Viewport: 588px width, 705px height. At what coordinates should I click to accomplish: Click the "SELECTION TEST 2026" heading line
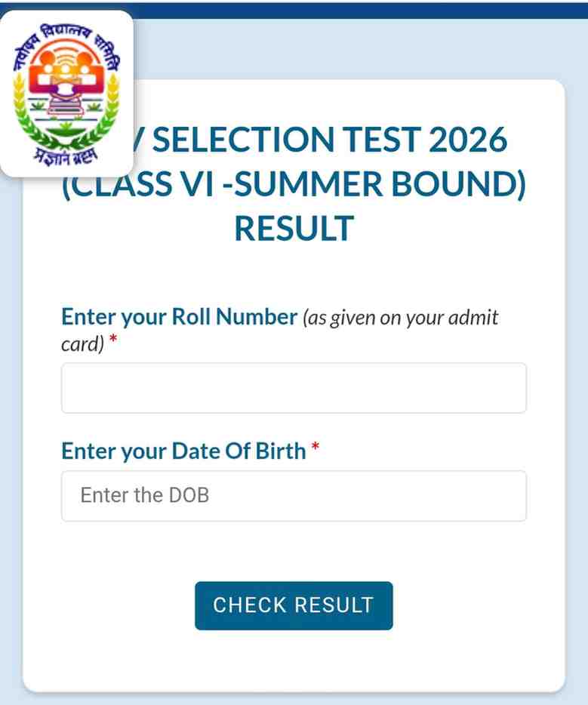click(325, 141)
